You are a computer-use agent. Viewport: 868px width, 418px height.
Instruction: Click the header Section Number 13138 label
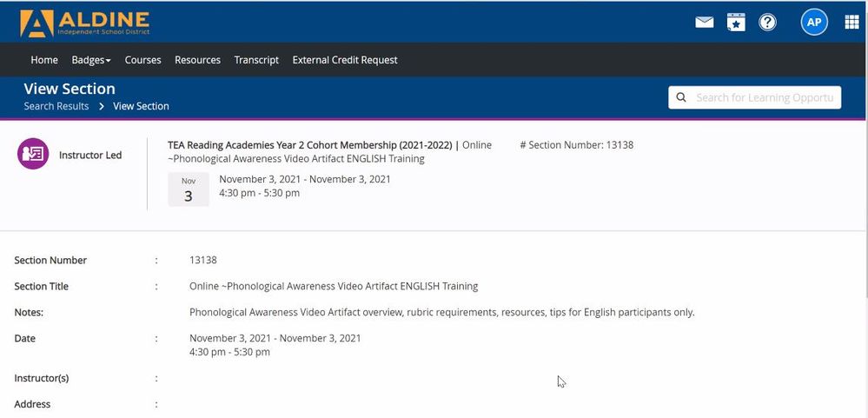(576, 145)
